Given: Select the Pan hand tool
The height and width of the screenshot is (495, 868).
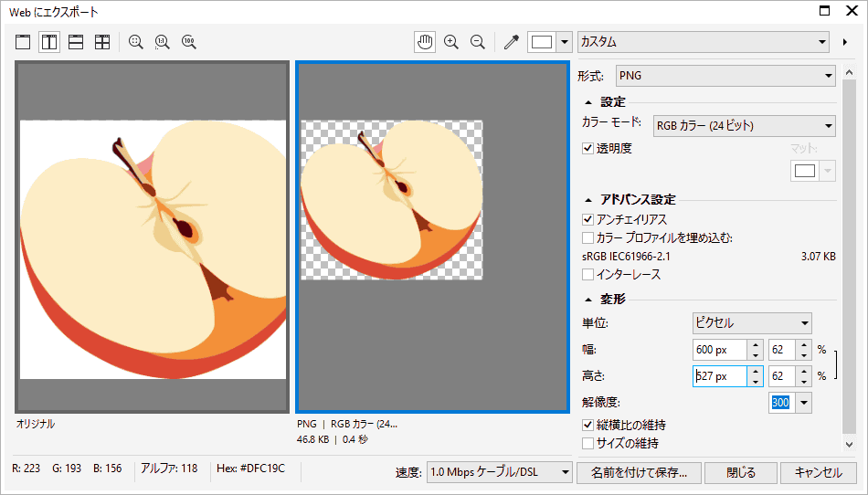Looking at the screenshot, I should (x=425, y=42).
